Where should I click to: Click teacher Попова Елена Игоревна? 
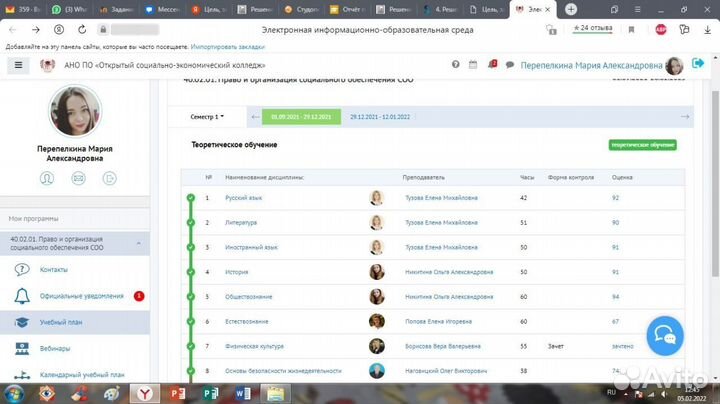point(438,322)
